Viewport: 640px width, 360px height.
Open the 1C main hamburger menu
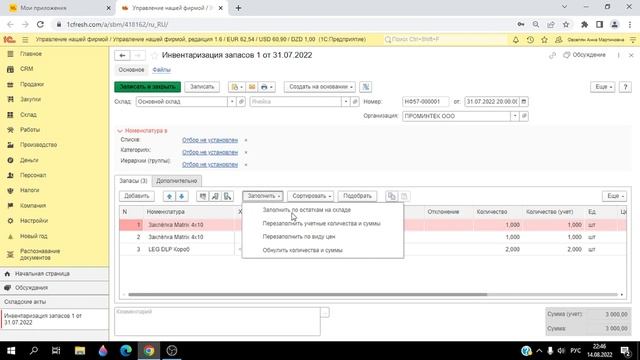click(x=25, y=40)
